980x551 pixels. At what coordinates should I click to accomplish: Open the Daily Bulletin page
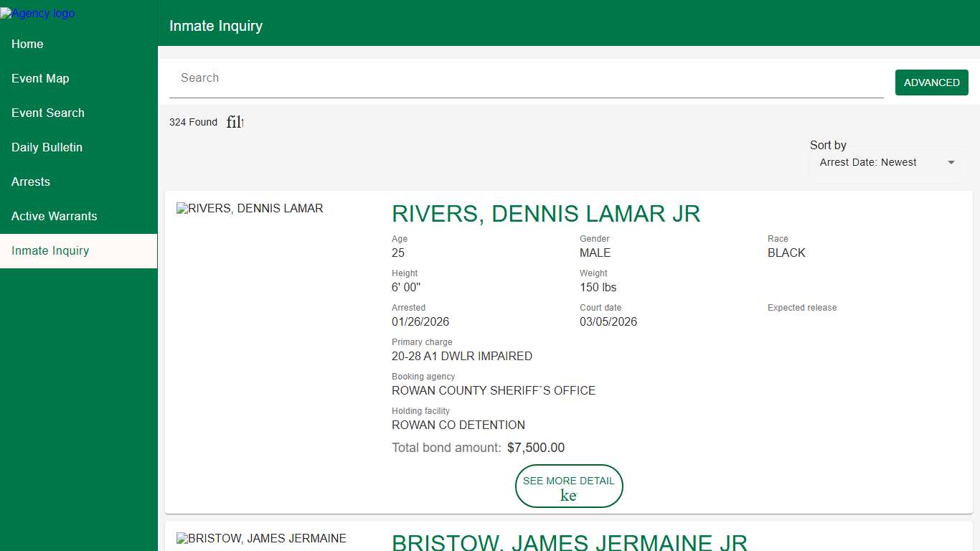point(46,147)
